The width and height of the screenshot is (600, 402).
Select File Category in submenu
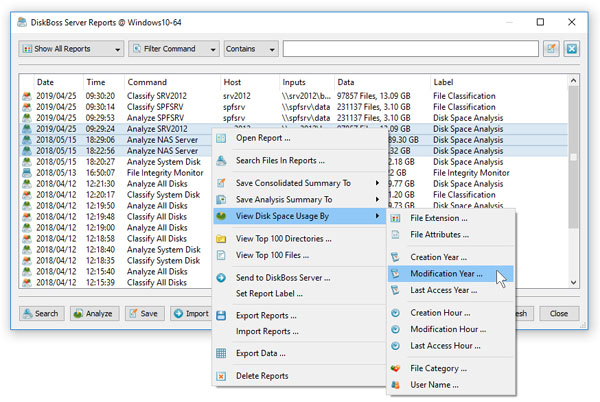[451, 369]
